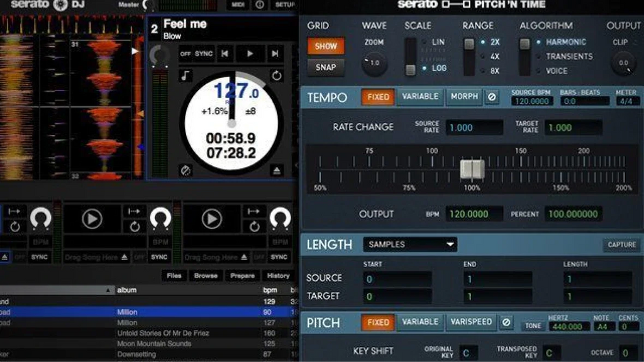Click repeat icon of middle sampler slot
The height and width of the screenshot is (362, 644).
[x=135, y=226]
